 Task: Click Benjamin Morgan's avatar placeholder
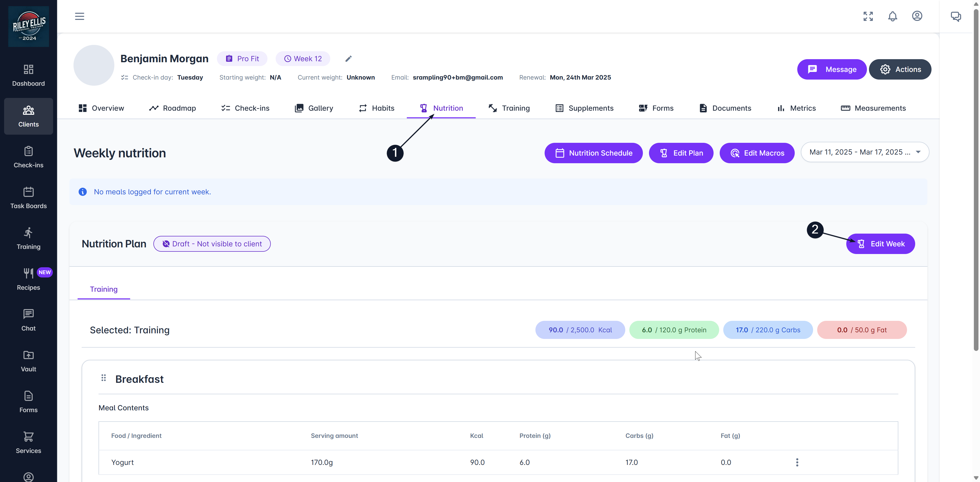[x=94, y=65]
